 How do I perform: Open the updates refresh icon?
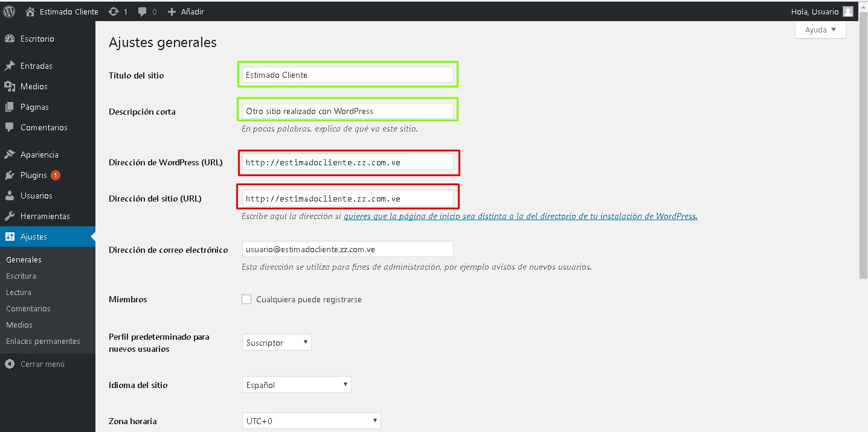113,11
